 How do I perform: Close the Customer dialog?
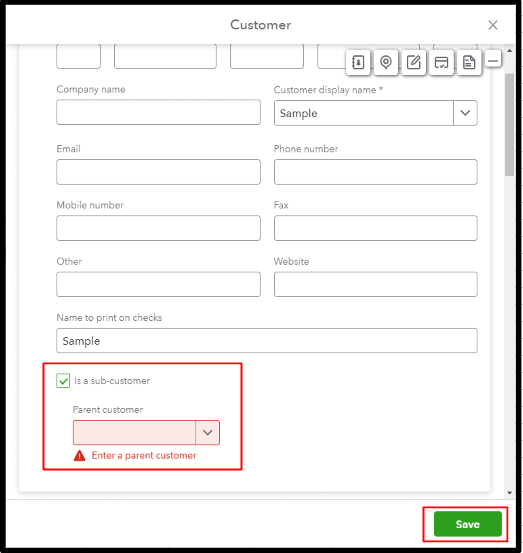(x=493, y=25)
